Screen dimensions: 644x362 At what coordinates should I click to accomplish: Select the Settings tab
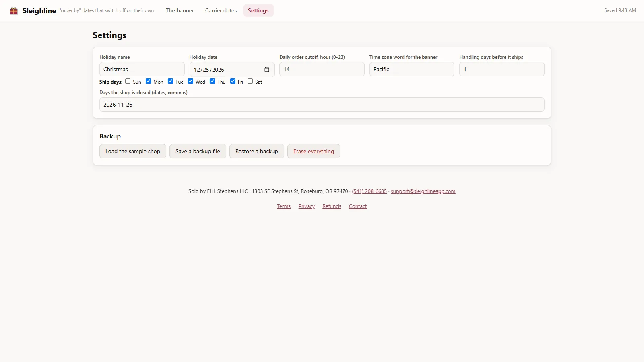tap(258, 10)
